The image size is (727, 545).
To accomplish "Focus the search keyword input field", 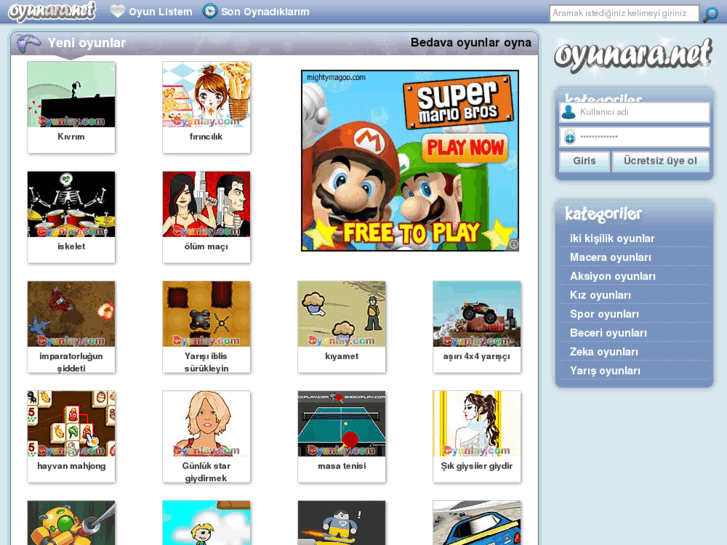I will (x=624, y=13).
